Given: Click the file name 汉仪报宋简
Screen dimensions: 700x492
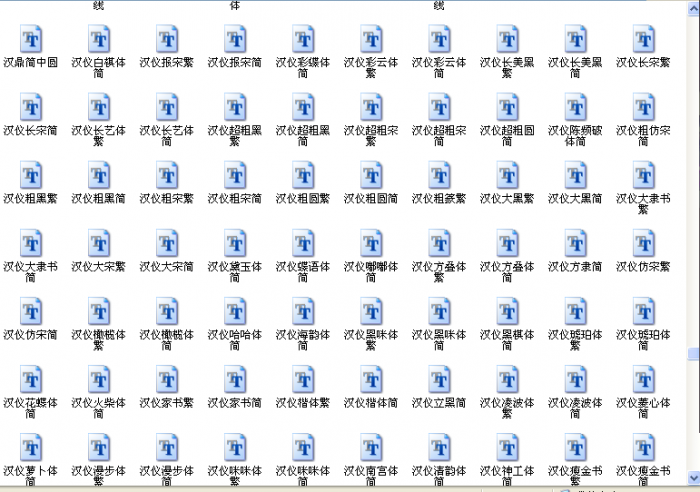Looking at the screenshot, I should (x=235, y=63).
